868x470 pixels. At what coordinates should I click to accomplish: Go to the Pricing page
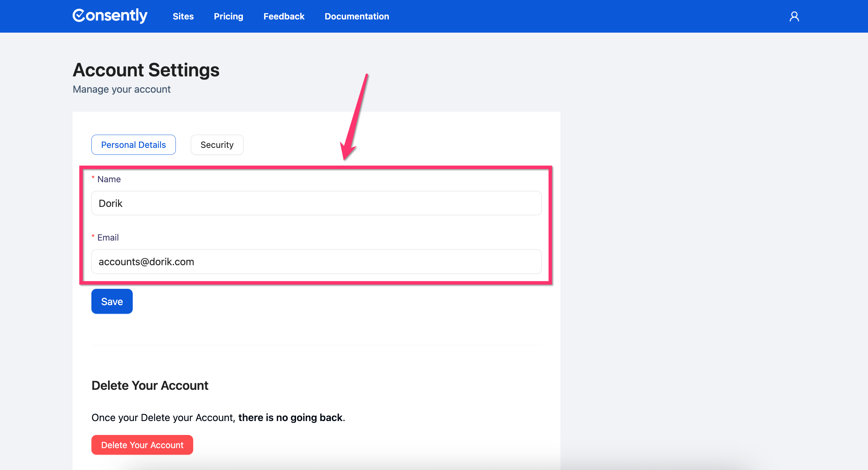click(228, 16)
